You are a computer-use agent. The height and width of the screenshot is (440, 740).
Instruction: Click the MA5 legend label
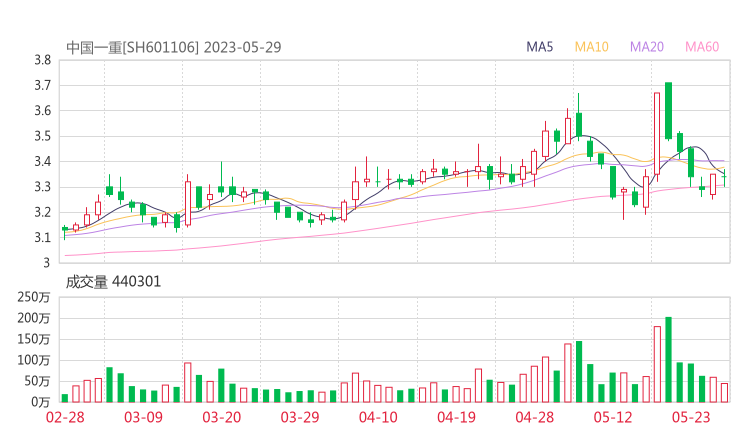coord(539,47)
